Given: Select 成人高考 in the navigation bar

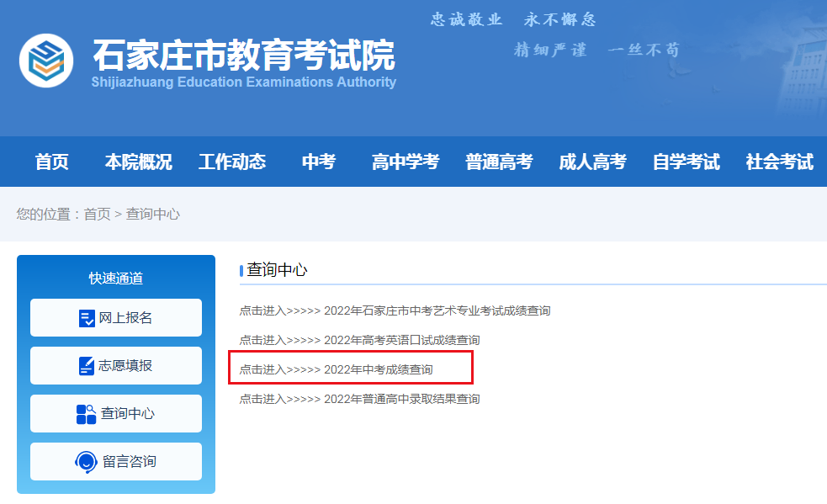Looking at the screenshot, I should tap(592, 162).
